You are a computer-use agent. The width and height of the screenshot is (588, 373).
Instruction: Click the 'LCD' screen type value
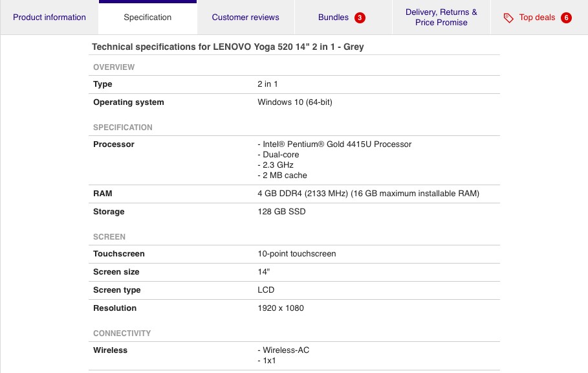[x=266, y=289]
